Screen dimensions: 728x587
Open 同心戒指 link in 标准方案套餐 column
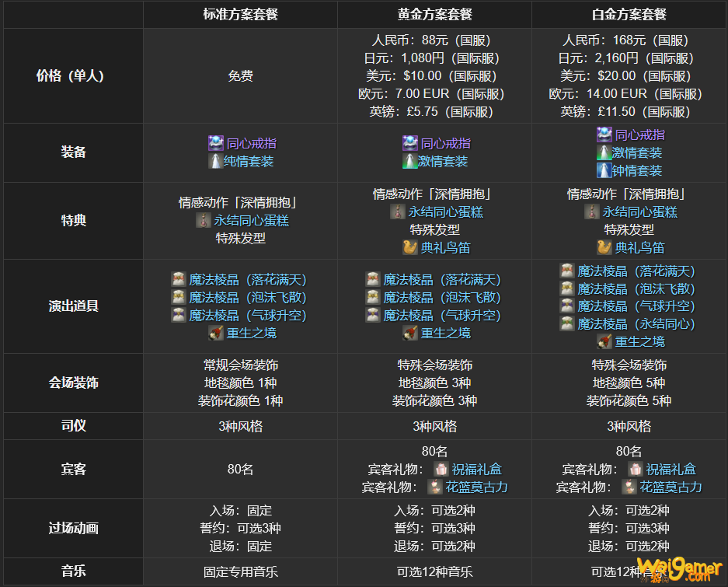click(251, 143)
